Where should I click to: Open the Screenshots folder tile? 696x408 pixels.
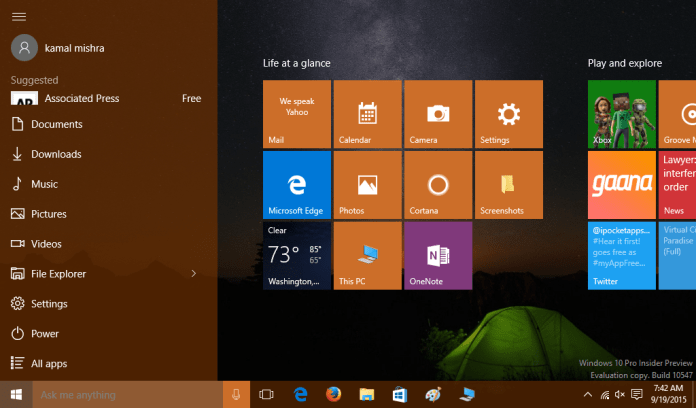[509, 185]
